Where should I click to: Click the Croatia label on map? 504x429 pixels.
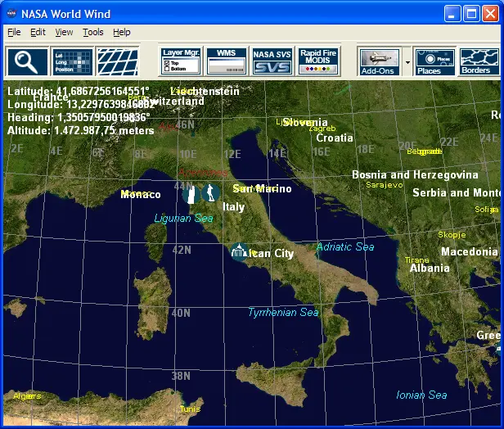pos(335,138)
